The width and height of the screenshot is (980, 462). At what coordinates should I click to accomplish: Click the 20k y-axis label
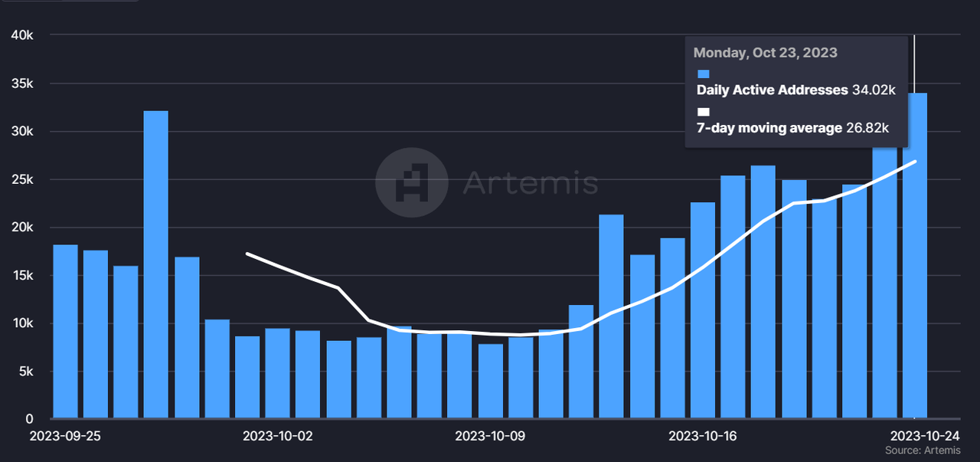point(21,228)
